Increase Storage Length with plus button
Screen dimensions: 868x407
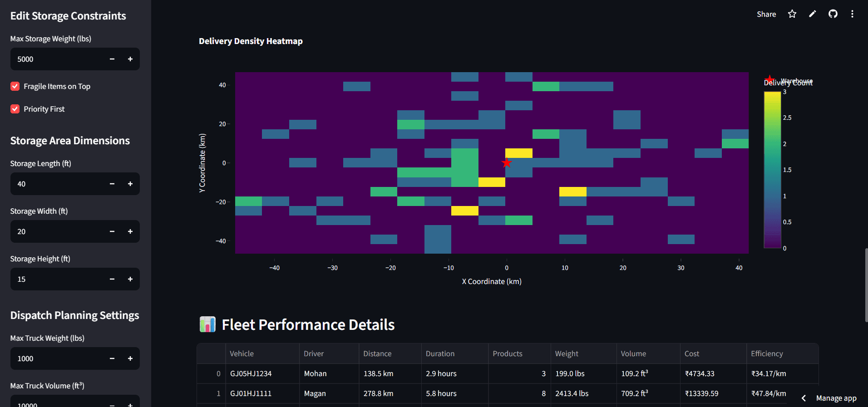pos(130,184)
